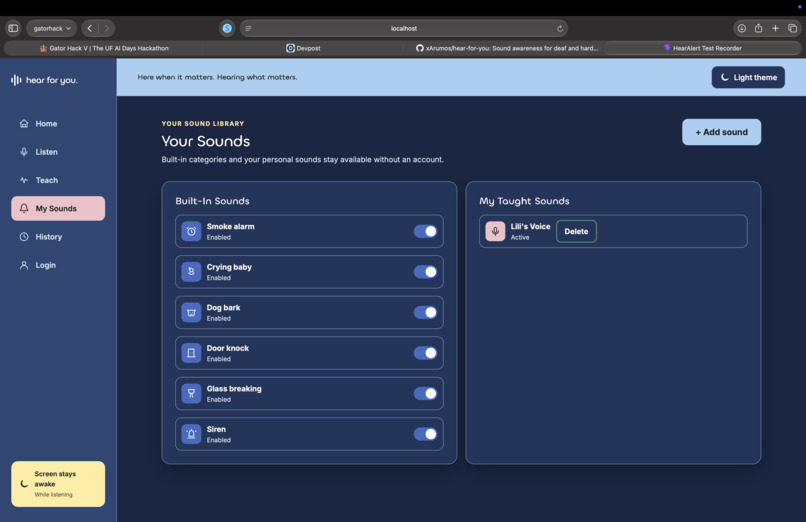806x522 pixels.
Task: Click the Built-In Sounds panel title
Action: 212,201
